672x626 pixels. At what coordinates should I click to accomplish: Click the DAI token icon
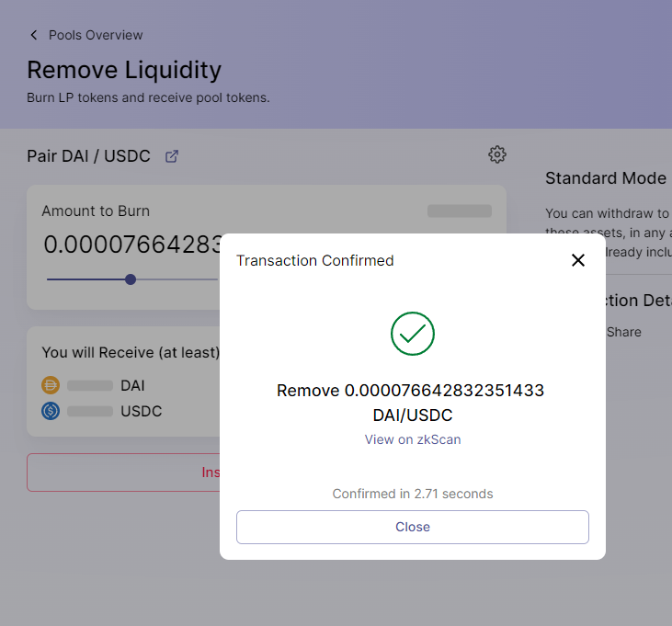tap(51, 385)
